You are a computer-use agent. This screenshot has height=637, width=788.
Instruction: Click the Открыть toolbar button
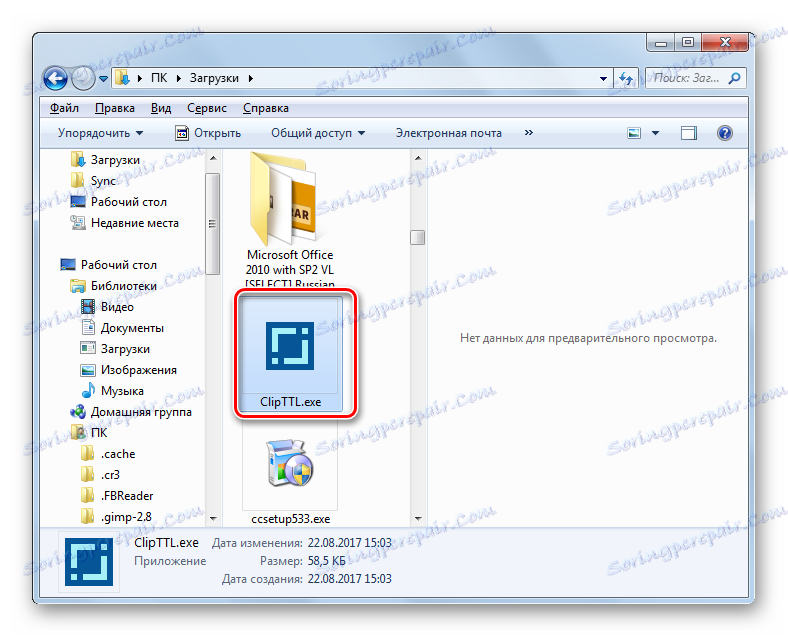[x=208, y=133]
